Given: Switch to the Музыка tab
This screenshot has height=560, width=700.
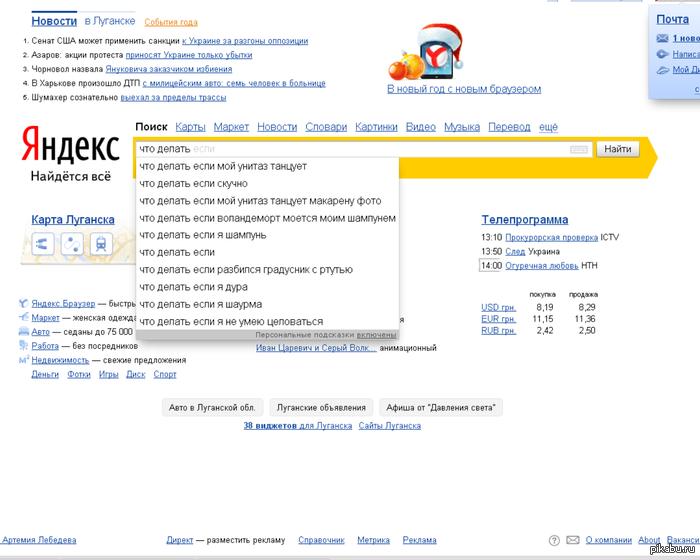Looking at the screenshot, I should pyautogui.click(x=462, y=127).
